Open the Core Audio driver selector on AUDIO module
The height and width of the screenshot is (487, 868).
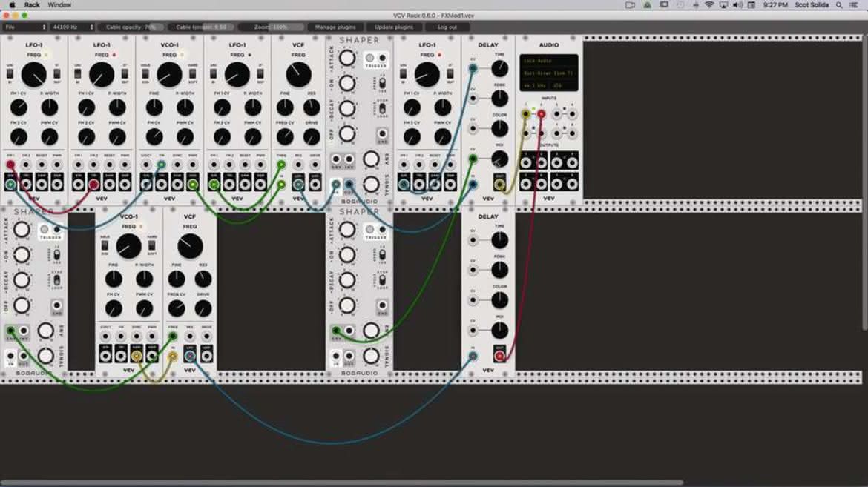(x=548, y=61)
